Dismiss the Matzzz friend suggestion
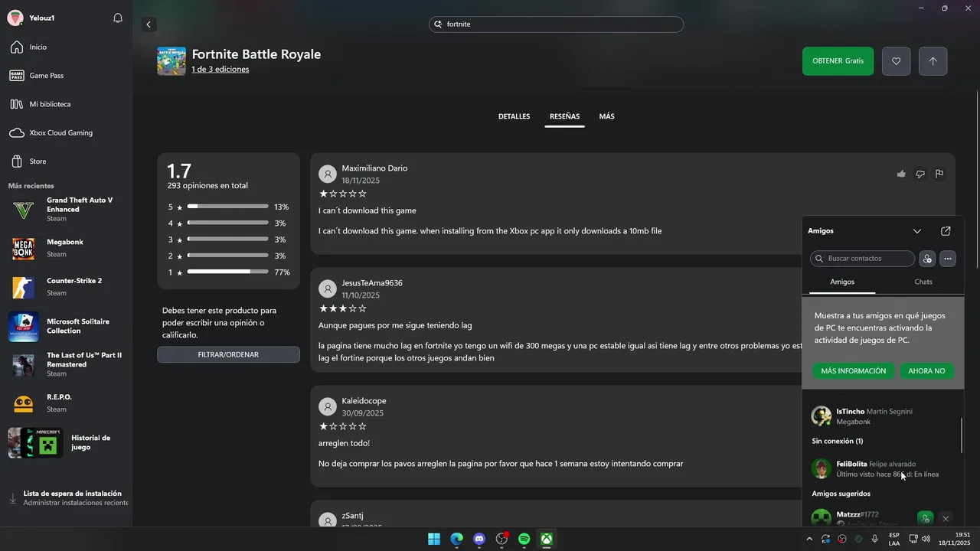This screenshot has width=980, height=551. [x=946, y=518]
